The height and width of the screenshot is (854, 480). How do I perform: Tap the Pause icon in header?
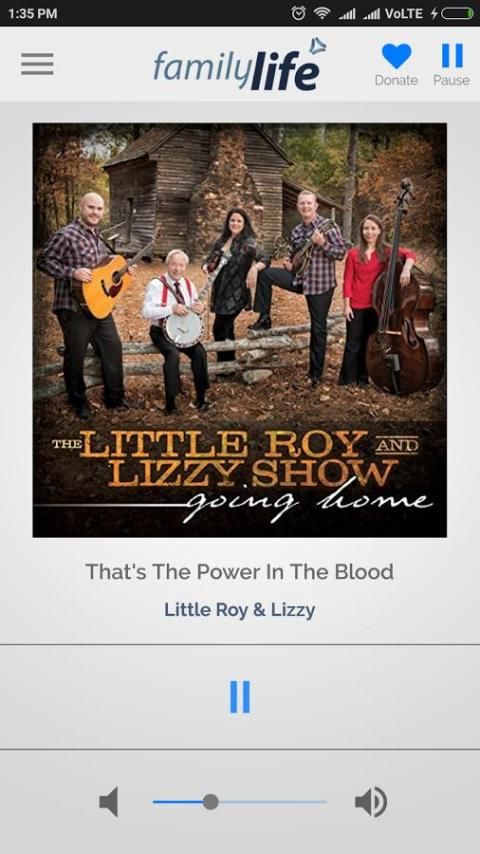pos(452,56)
